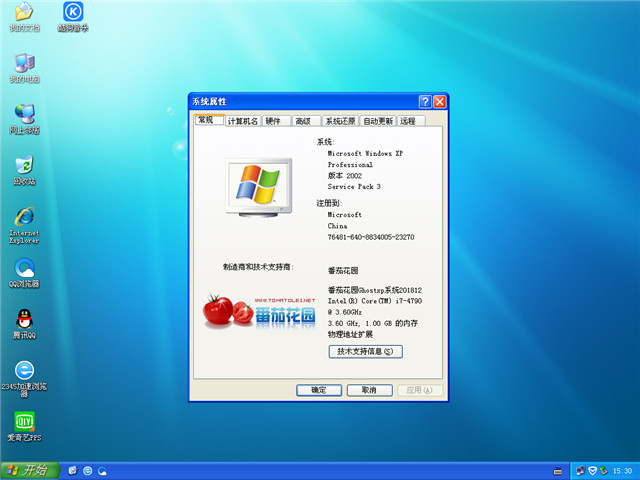Launch first quick launch icon beside Start
640x480 pixels.
[x=73, y=471]
